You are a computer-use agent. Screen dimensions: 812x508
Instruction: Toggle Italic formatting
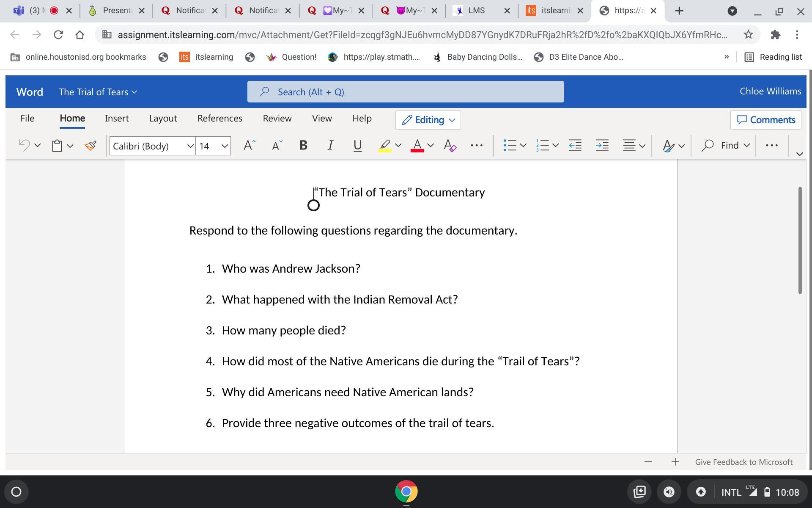(x=330, y=146)
